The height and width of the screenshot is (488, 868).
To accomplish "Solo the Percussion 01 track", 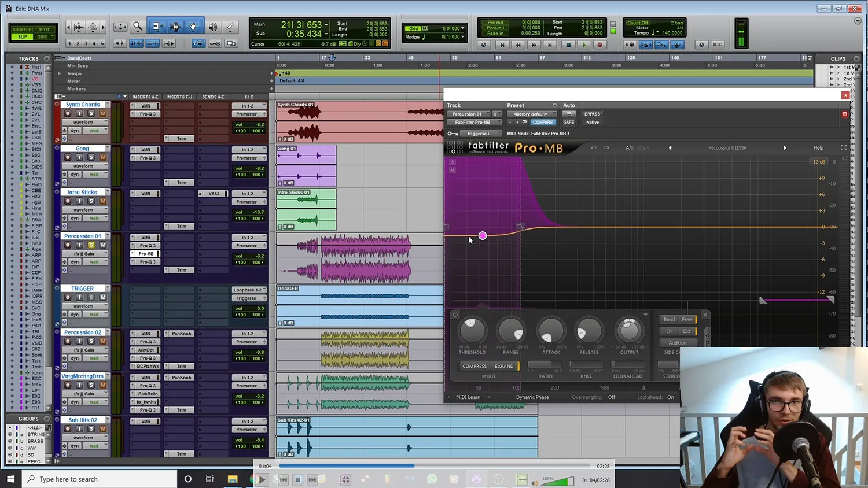I will (x=91, y=245).
